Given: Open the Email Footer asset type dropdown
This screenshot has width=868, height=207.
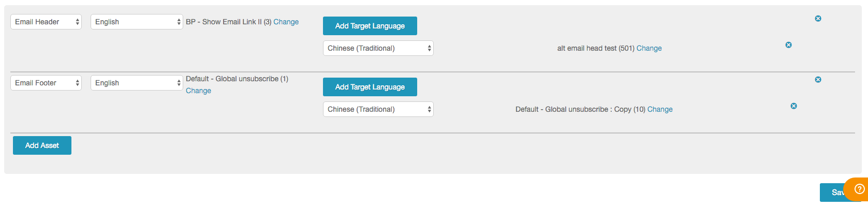Looking at the screenshot, I should [x=46, y=83].
